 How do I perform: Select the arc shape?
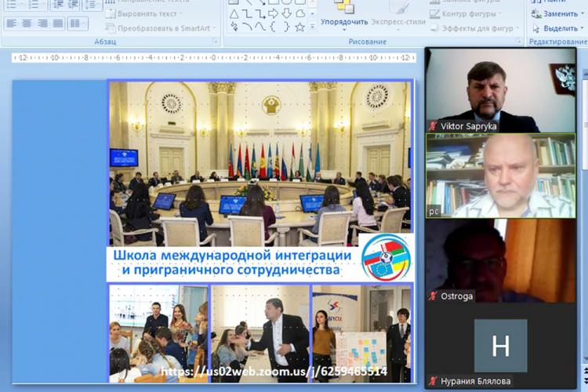click(247, 27)
